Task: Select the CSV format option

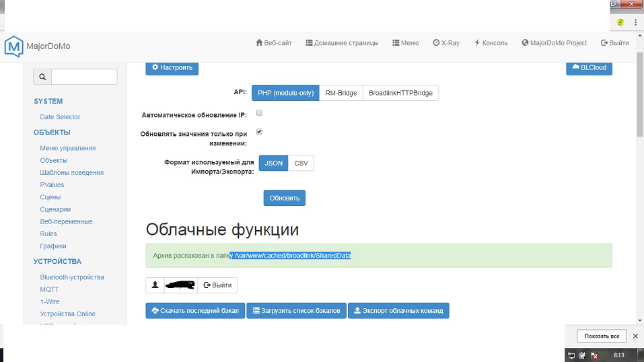Action: point(301,164)
